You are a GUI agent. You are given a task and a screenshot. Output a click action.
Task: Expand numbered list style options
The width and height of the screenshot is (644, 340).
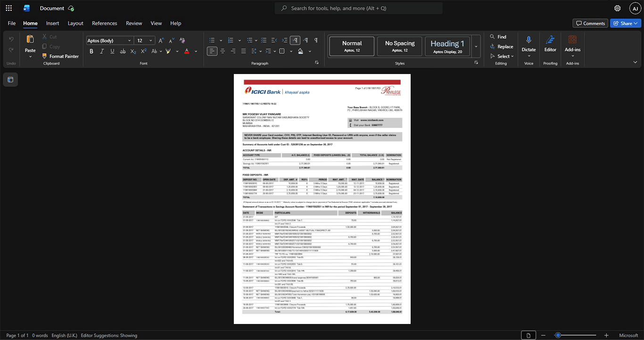click(x=240, y=41)
